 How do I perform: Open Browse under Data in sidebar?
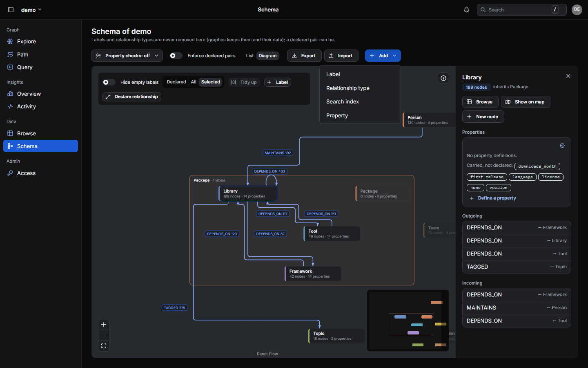tap(40, 133)
